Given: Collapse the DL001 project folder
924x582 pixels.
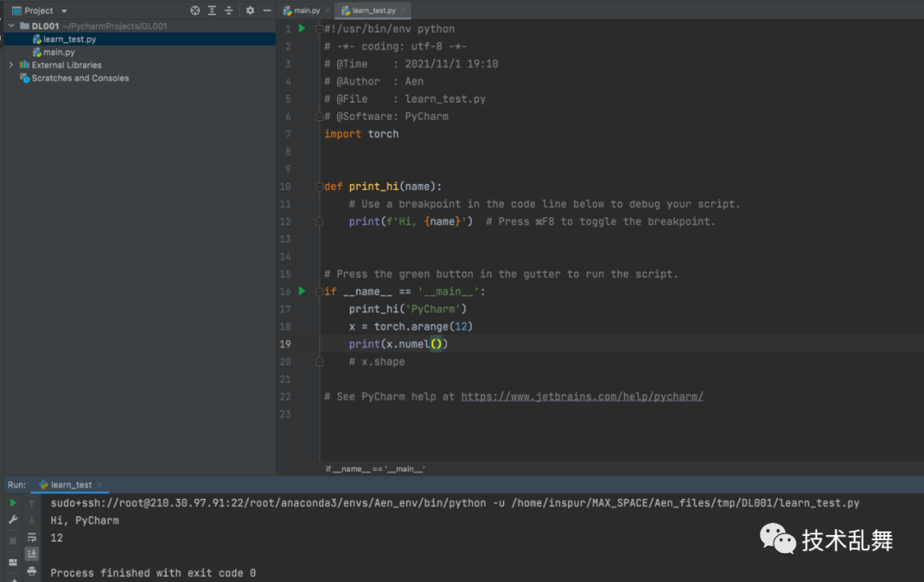Looking at the screenshot, I should (11, 26).
